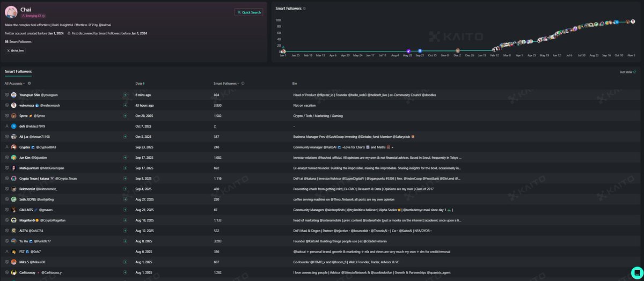Click the green plus icon on Crypto Texan's row
Viewport: 644px width, 281px height.
tap(125, 179)
